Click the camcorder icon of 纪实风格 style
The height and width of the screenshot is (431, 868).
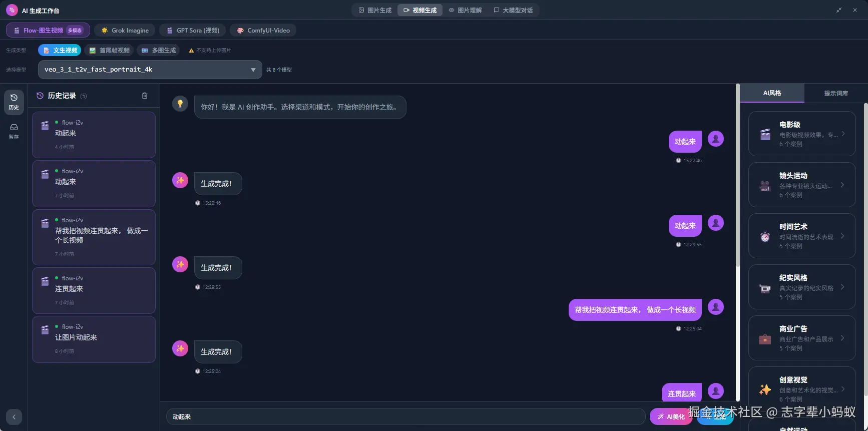[x=765, y=287]
